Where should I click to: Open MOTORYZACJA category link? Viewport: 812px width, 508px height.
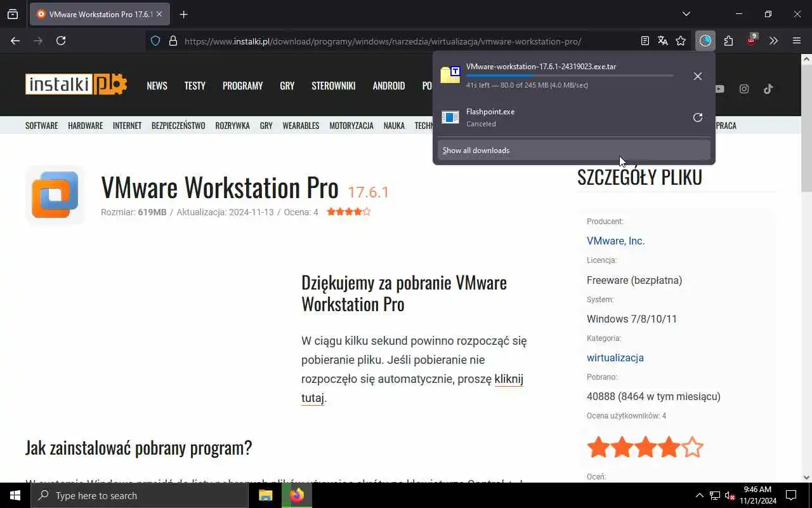pos(351,126)
